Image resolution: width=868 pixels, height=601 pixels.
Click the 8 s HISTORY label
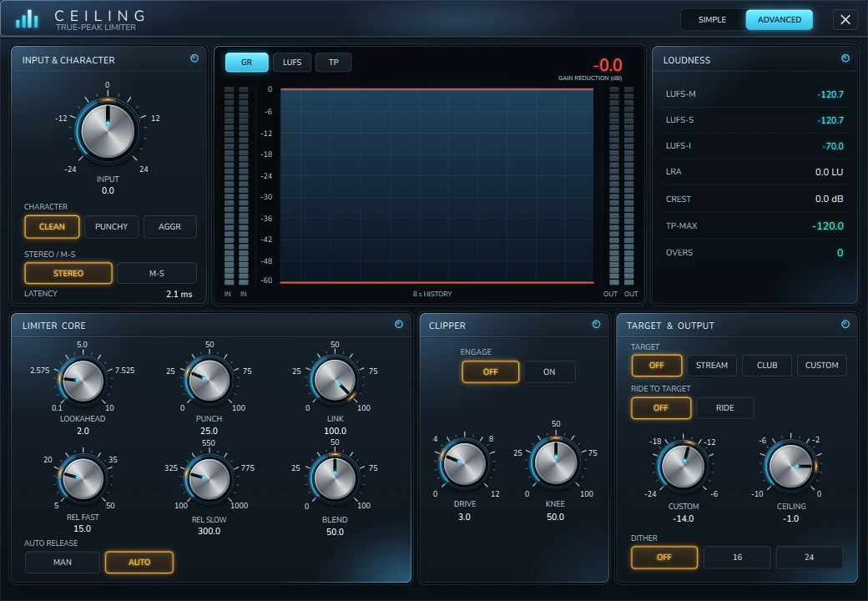pyautogui.click(x=432, y=294)
